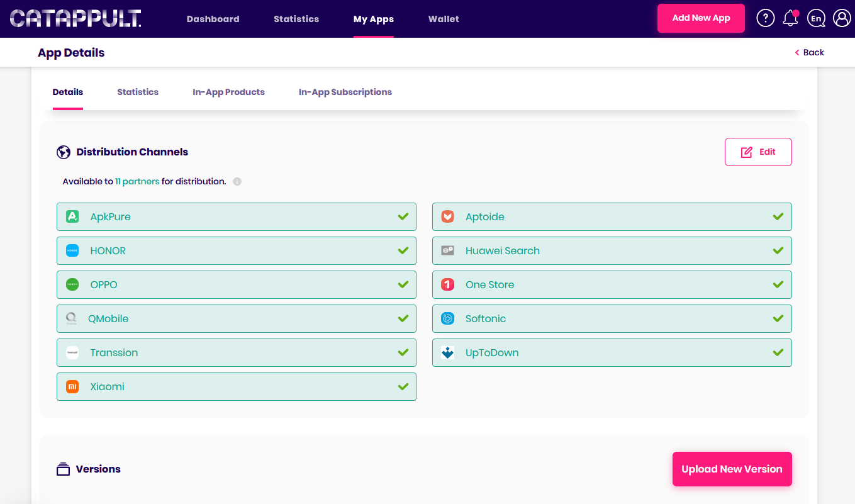
Task: Open the Wallet page
Action: [x=444, y=19]
